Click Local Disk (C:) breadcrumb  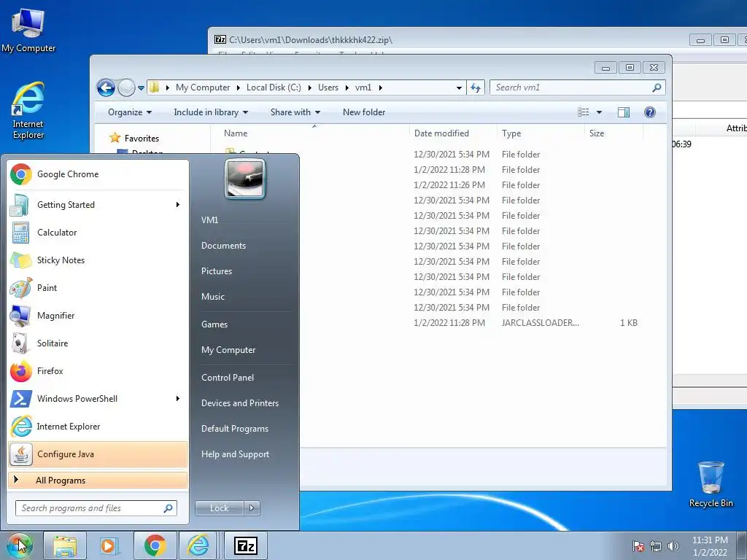(x=274, y=87)
